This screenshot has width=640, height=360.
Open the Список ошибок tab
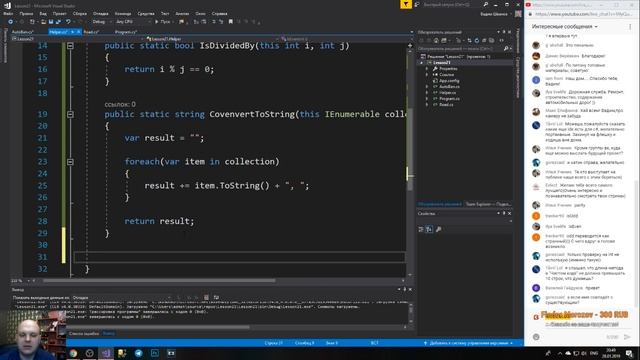(84, 333)
